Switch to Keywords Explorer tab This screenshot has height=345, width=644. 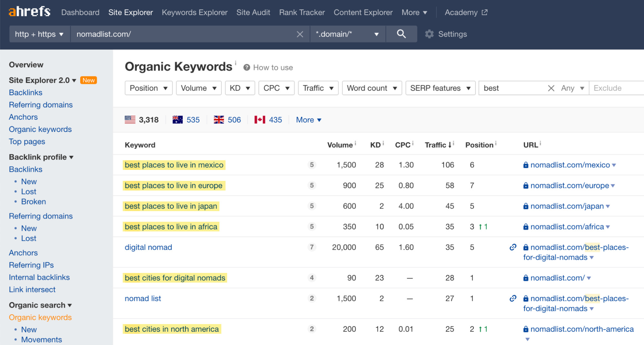click(x=195, y=12)
